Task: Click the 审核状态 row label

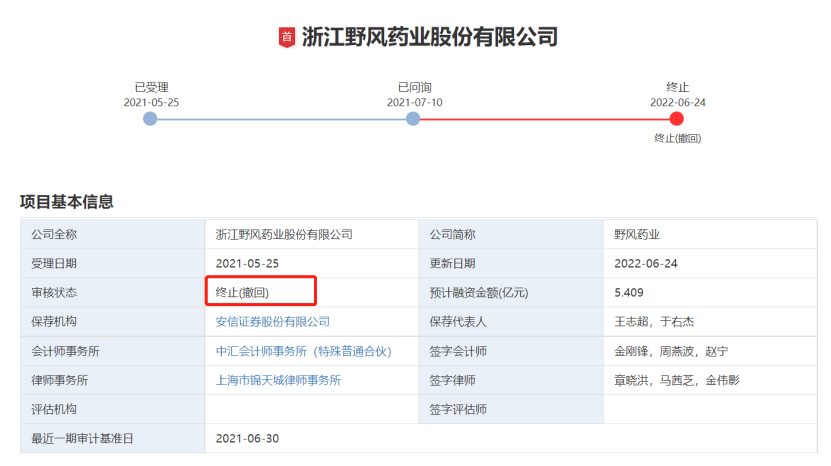Action: 54,293
